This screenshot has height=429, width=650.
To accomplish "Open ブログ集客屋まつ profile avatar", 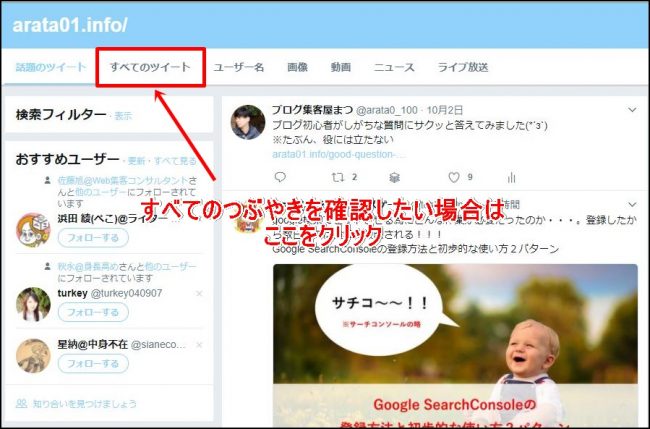I will 247,122.
